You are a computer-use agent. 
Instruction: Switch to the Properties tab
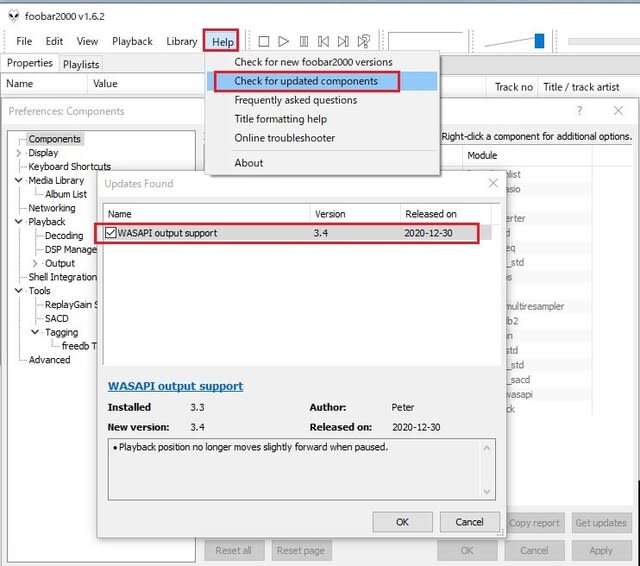click(x=29, y=63)
